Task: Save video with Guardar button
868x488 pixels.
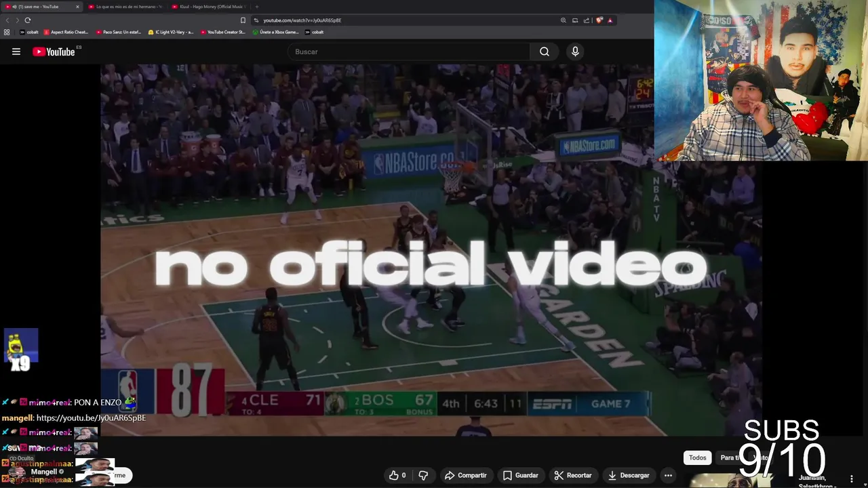Action: (520, 475)
